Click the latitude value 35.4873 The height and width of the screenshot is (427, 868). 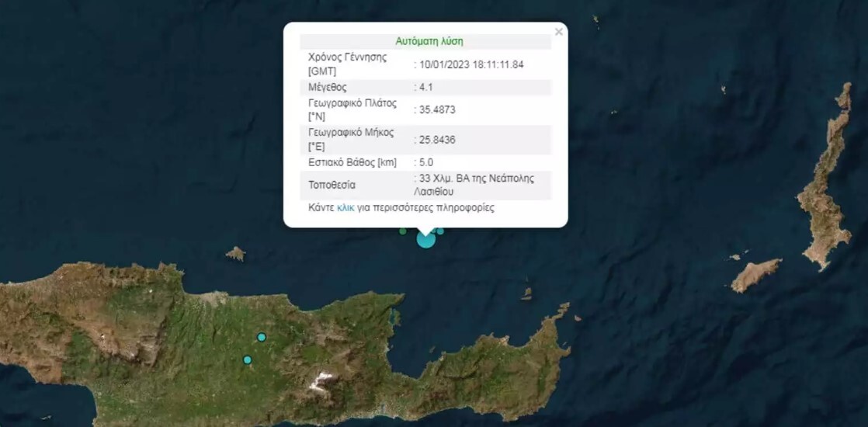[x=436, y=110]
